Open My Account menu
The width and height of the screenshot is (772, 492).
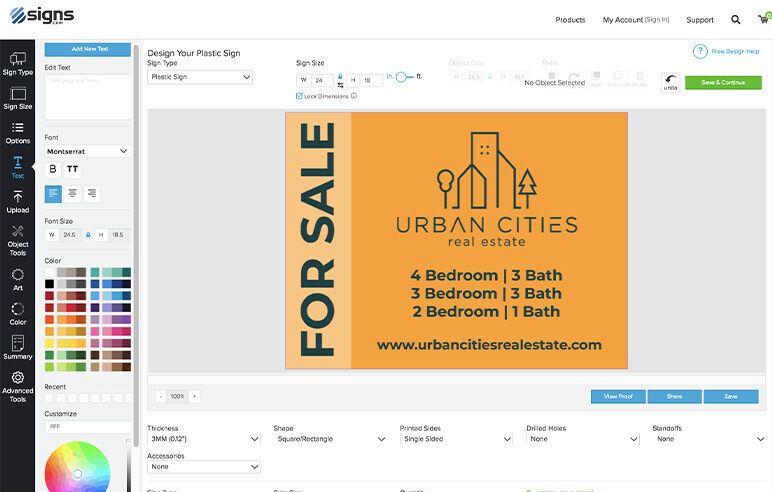tap(636, 20)
